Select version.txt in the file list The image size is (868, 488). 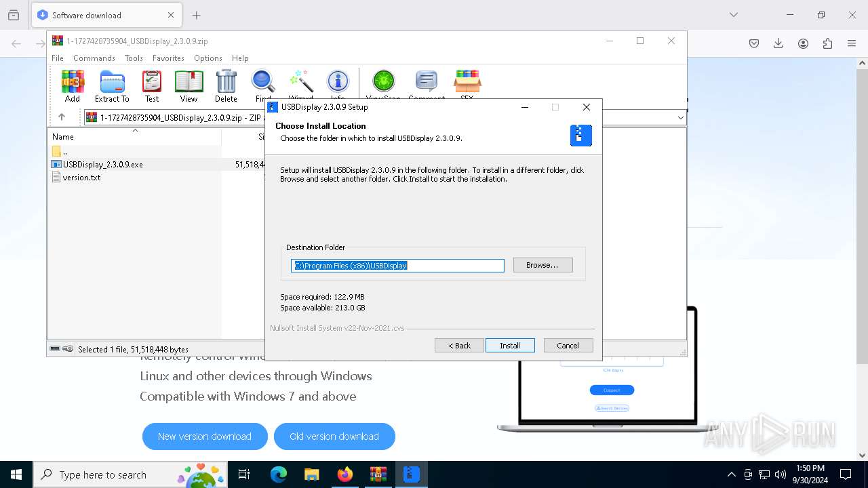[x=81, y=178]
